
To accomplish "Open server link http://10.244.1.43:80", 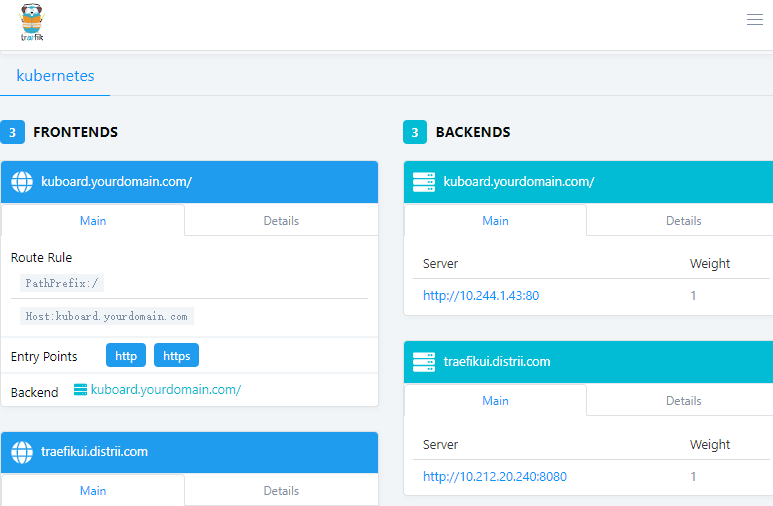I will tap(481, 295).
